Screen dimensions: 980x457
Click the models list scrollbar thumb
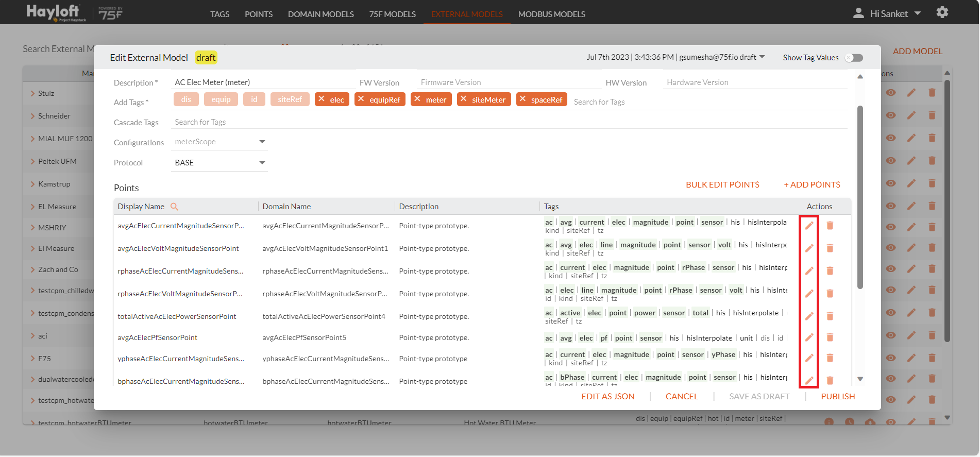point(947,210)
